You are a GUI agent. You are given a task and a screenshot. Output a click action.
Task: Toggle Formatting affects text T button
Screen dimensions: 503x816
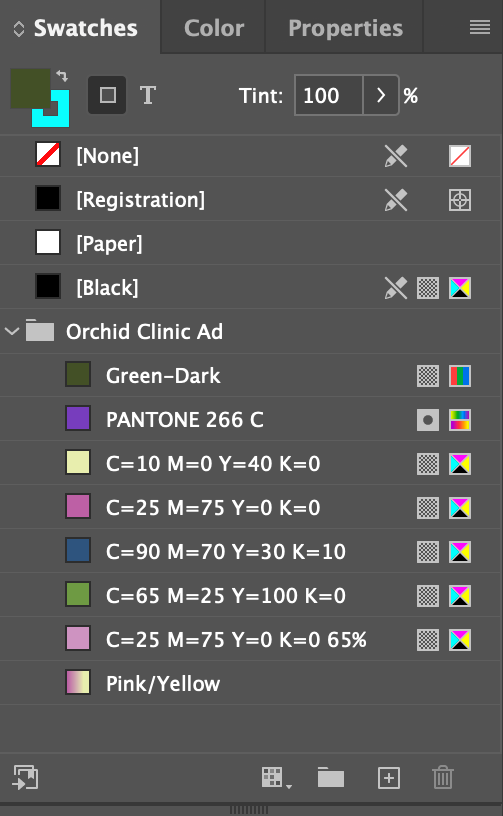point(148,95)
